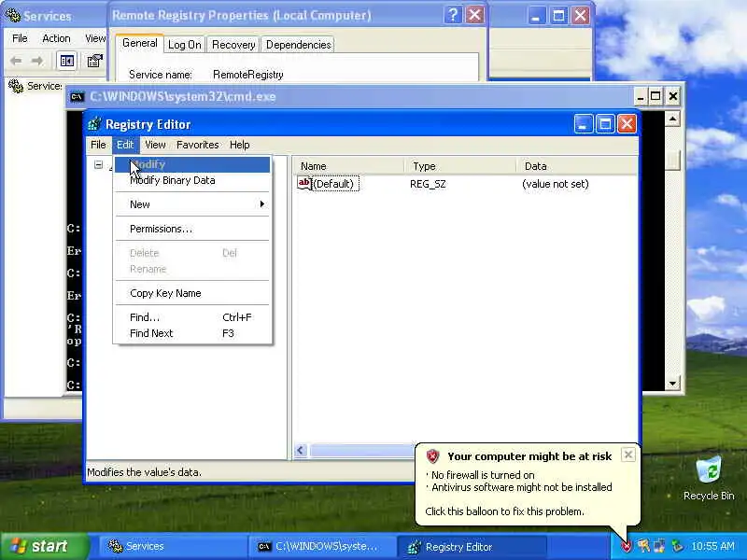747x560 pixels.
Task: Click Registry Editor taskbar button
Action: click(472, 546)
